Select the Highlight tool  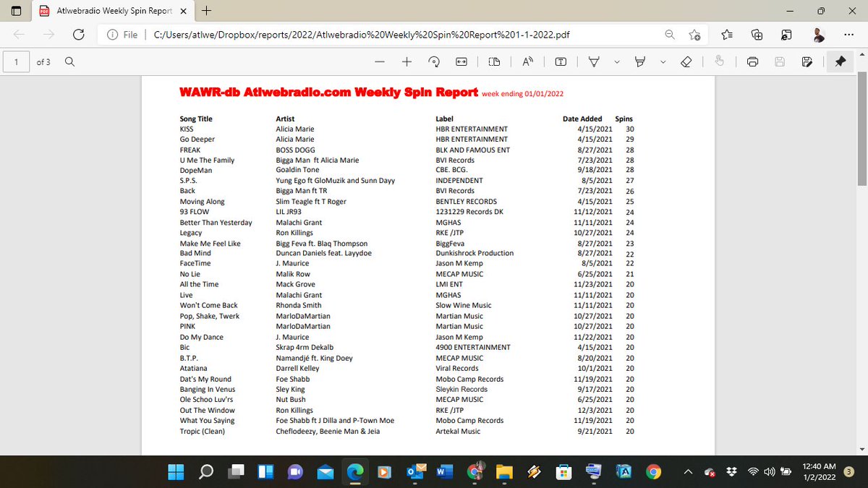pos(639,62)
